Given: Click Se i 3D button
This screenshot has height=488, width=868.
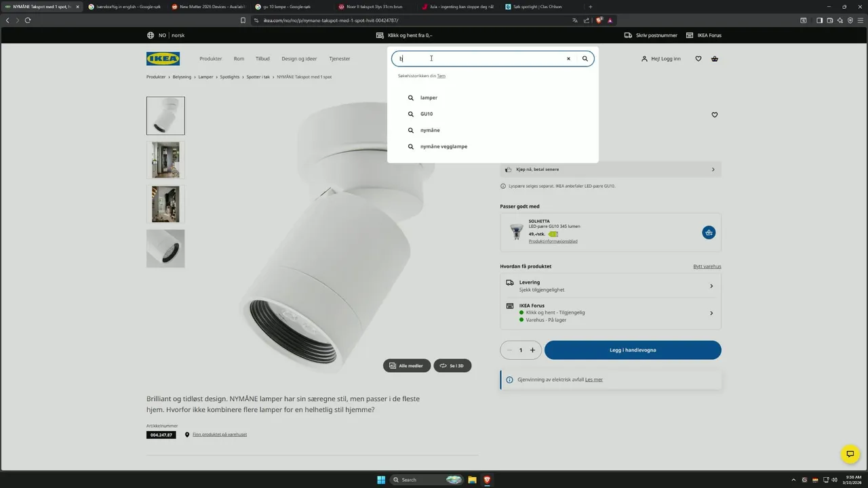Looking at the screenshot, I should pos(452,366).
